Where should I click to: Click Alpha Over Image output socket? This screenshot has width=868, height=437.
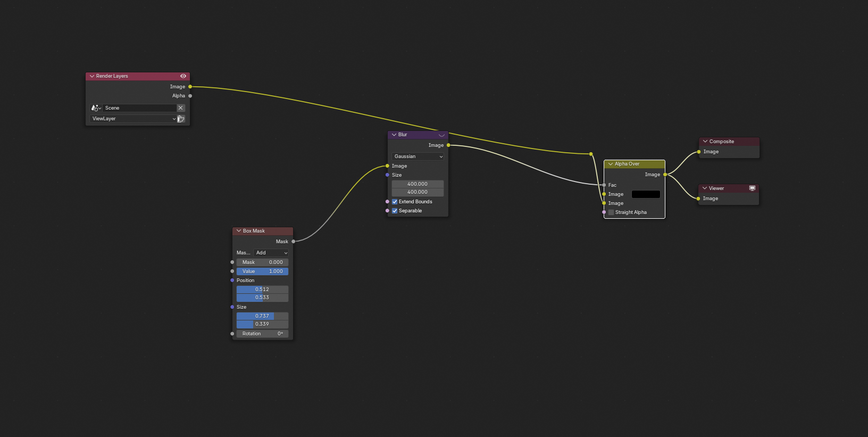click(665, 175)
